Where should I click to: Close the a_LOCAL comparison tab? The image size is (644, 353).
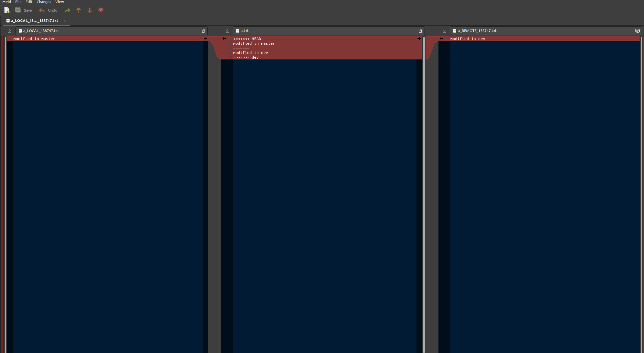tap(65, 21)
